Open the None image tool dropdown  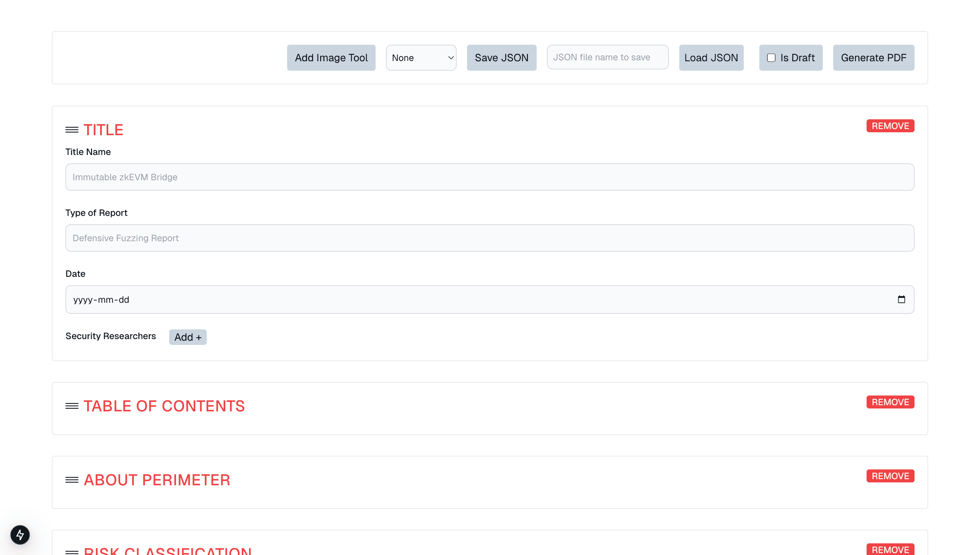(x=421, y=58)
